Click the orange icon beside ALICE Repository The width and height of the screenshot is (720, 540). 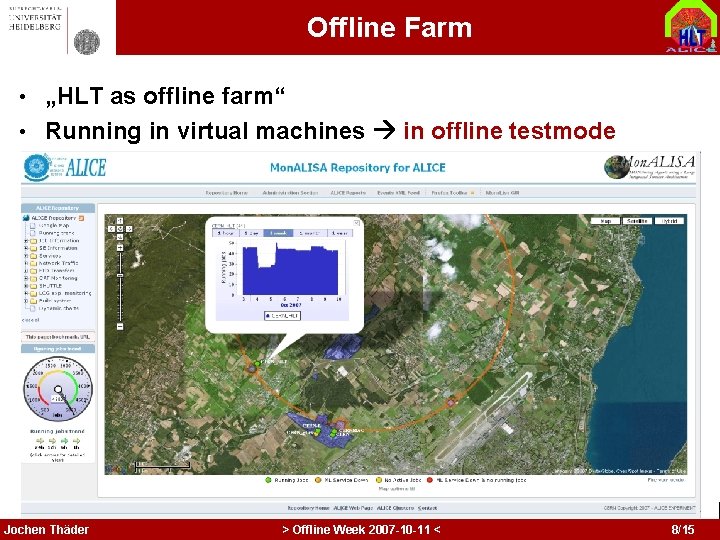[81, 218]
